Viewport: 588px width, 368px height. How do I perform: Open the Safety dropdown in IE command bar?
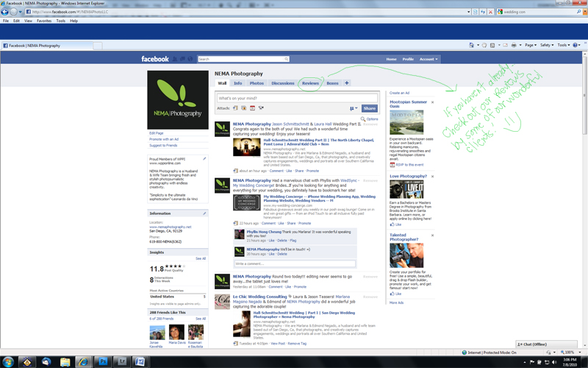(x=547, y=45)
